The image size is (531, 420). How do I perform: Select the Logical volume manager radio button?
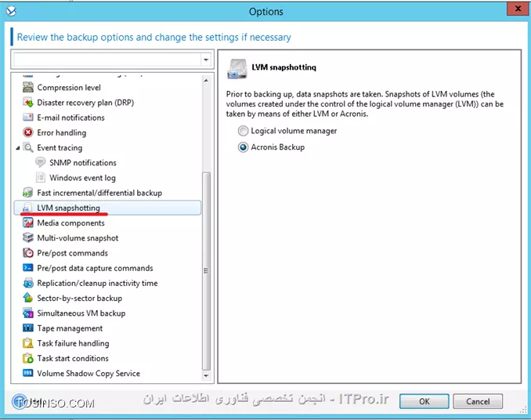tap(243, 131)
